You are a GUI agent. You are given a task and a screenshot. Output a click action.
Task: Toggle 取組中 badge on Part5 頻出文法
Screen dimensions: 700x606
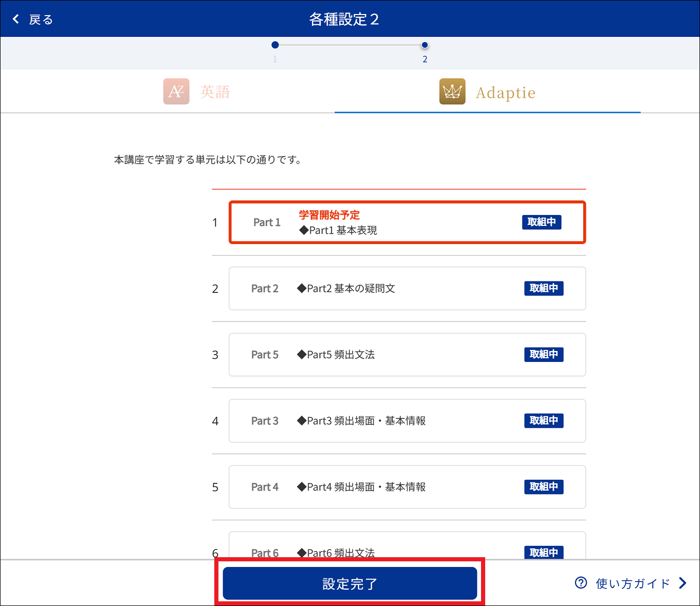543,355
